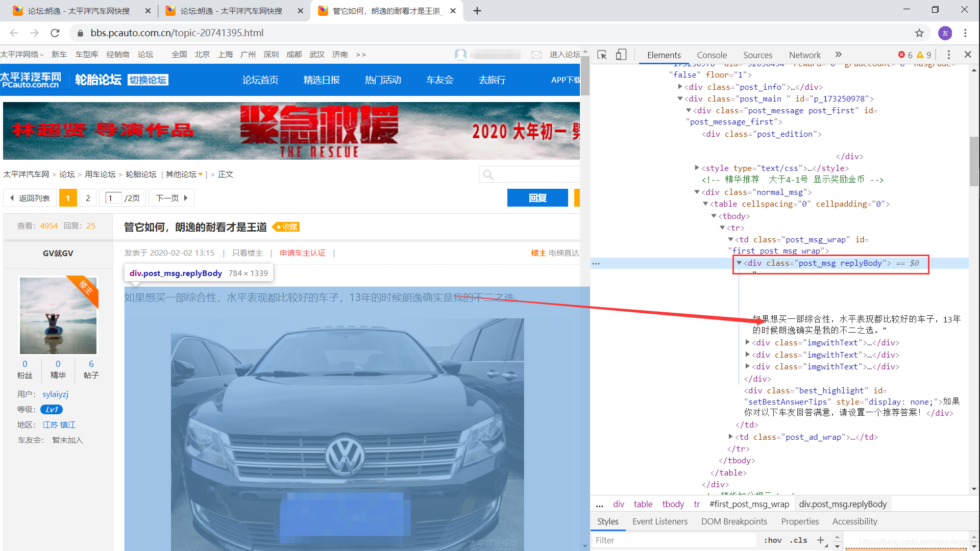Click 返回列表 to return to list
This screenshot has height=551, width=980.
pos(30,198)
